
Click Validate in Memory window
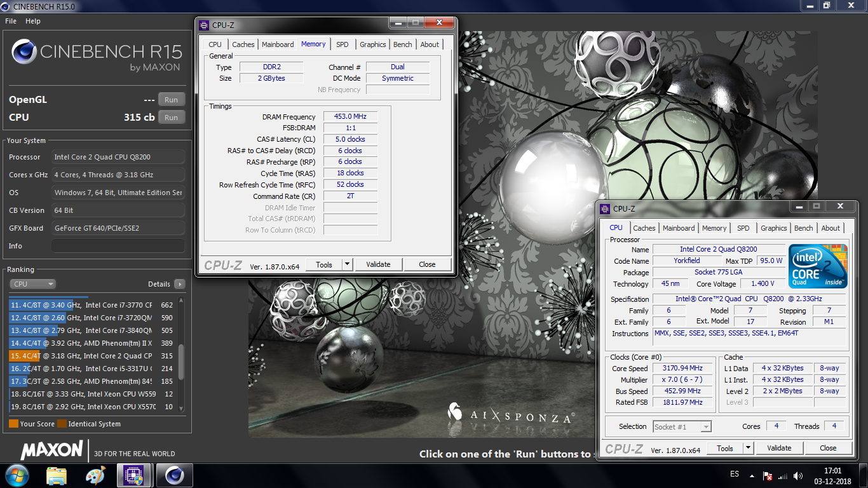tap(378, 264)
